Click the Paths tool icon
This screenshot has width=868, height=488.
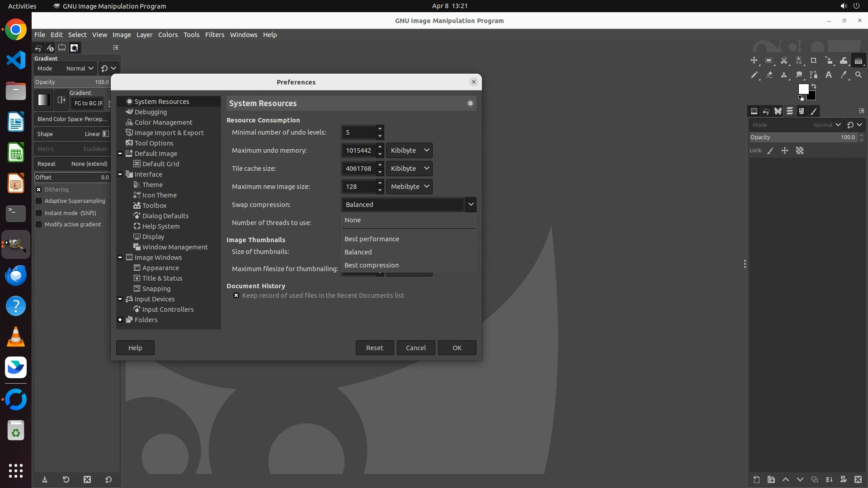click(x=813, y=75)
